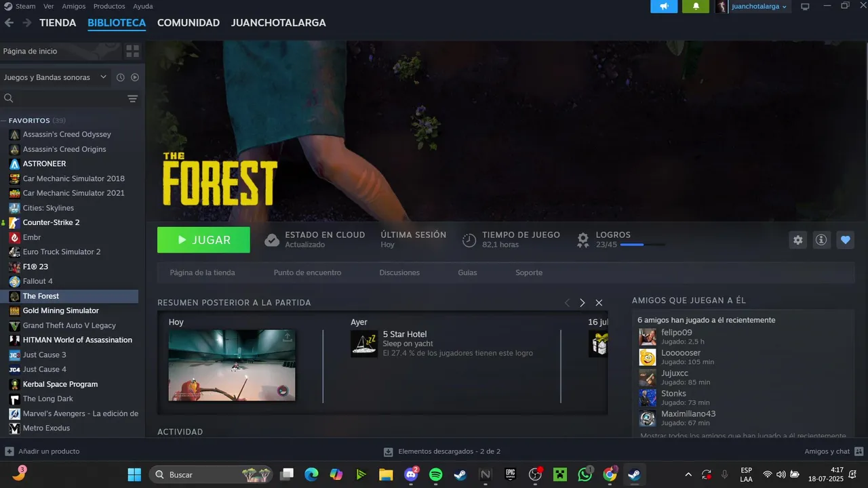
Task: Open Soporte link
Action: pyautogui.click(x=529, y=272)
